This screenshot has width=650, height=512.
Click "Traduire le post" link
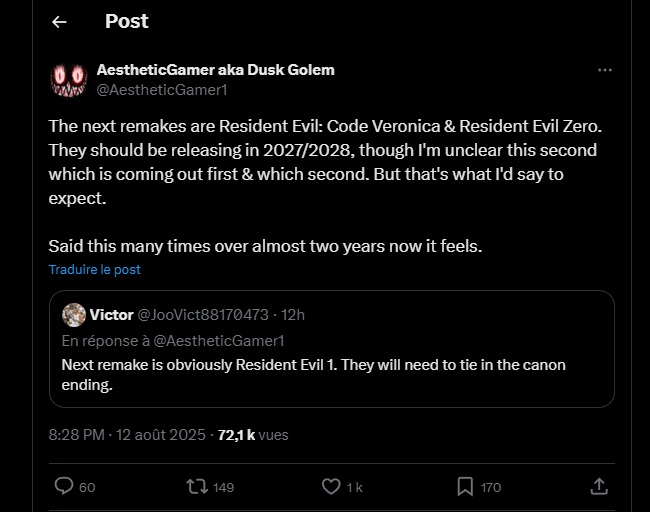tap(95, 269)
